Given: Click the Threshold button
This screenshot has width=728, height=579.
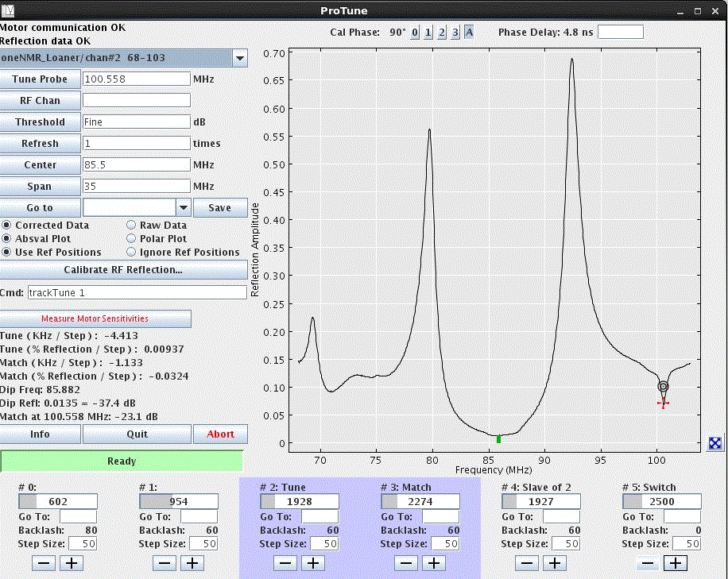Looking at the screenshot, I should coord(40,122).
